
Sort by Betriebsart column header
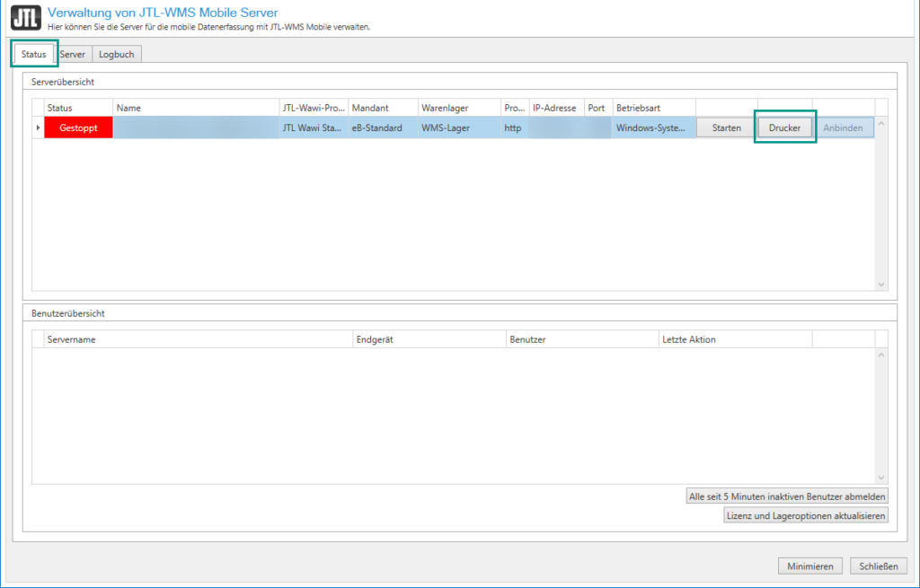coord(638,108)
